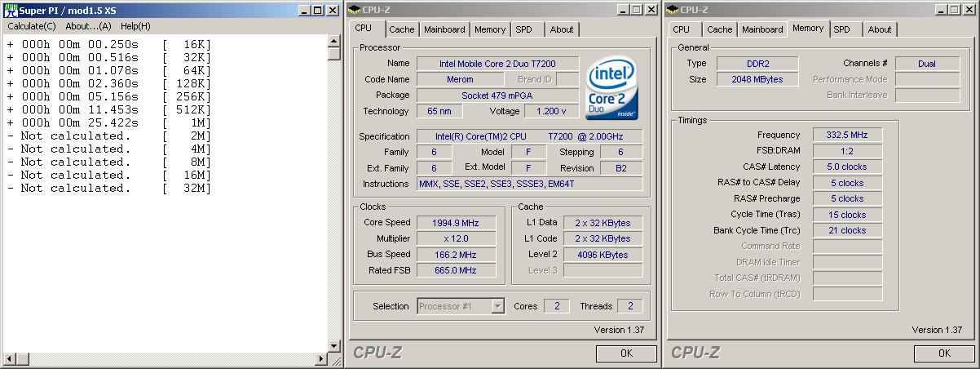This screenshot has height=369, width=980.
Task: Click the Level 2 cache value 4096 KBytes
Action: coord(603,254)
